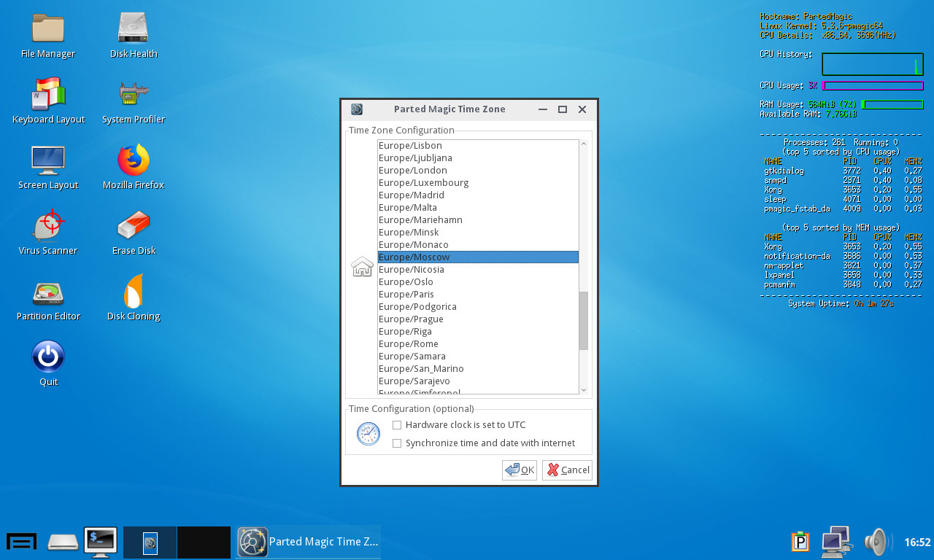Viewport: 934px width, 560px height.
Task: Open the start menu button in taskbar
Action: [x=22, y=542]
